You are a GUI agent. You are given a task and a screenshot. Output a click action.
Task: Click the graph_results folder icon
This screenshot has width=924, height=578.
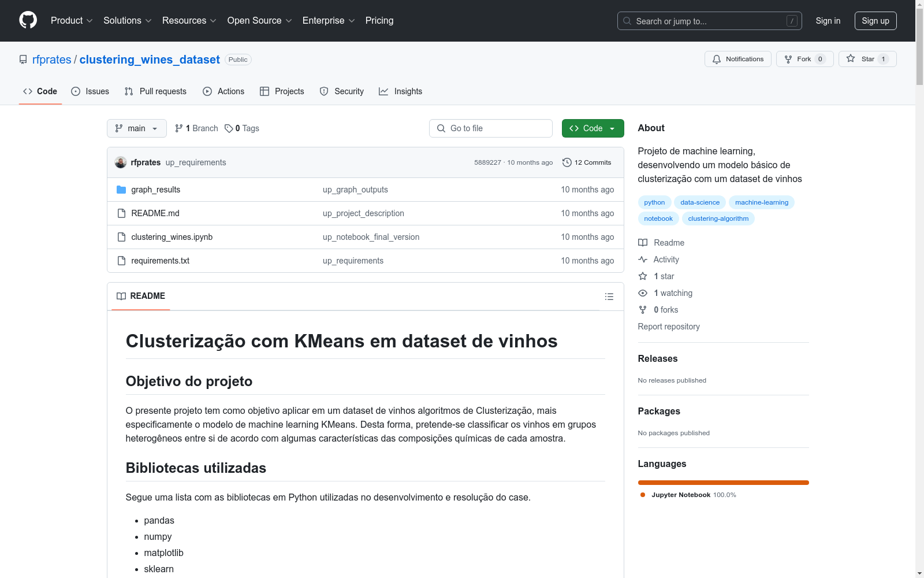[121, 190]
